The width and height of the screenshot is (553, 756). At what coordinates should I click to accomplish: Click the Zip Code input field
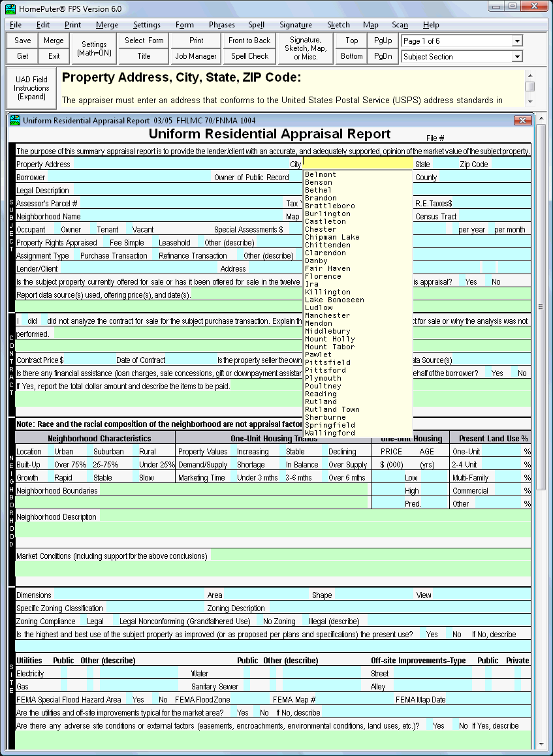(511, 164)
